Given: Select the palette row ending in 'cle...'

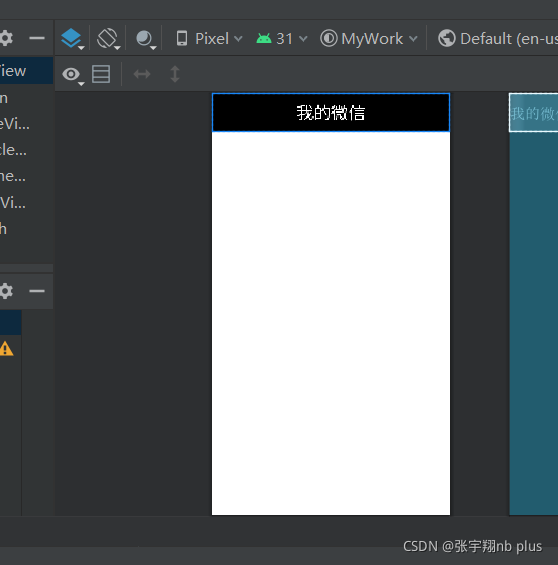Looking at the screenshot, I should tap(26, 150).
